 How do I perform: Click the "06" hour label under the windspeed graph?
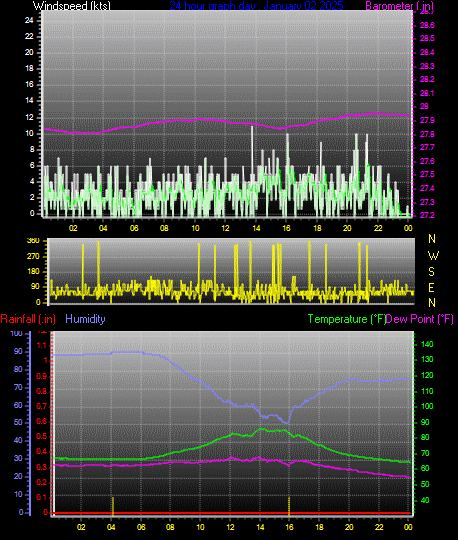[x=134, y=228]
